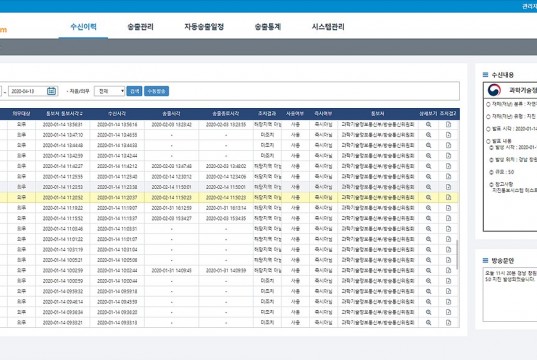Click inside the 방송문안 text box
The height and width of the screenshot is (360, 537).
pyautogui.click(x=510, y=295)
